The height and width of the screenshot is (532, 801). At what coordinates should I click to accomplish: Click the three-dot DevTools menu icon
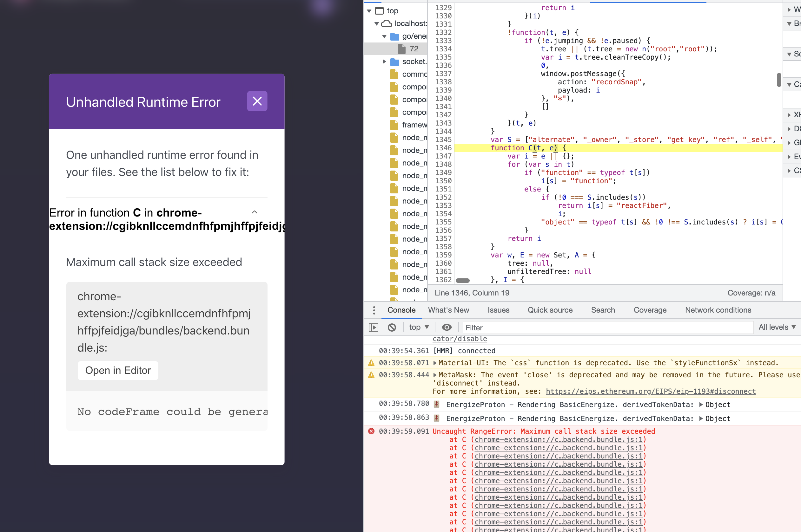coord(374,310)
